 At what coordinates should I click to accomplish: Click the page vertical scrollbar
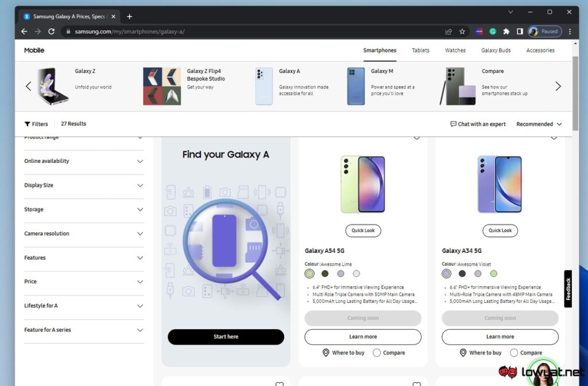(x=575, y=93)
